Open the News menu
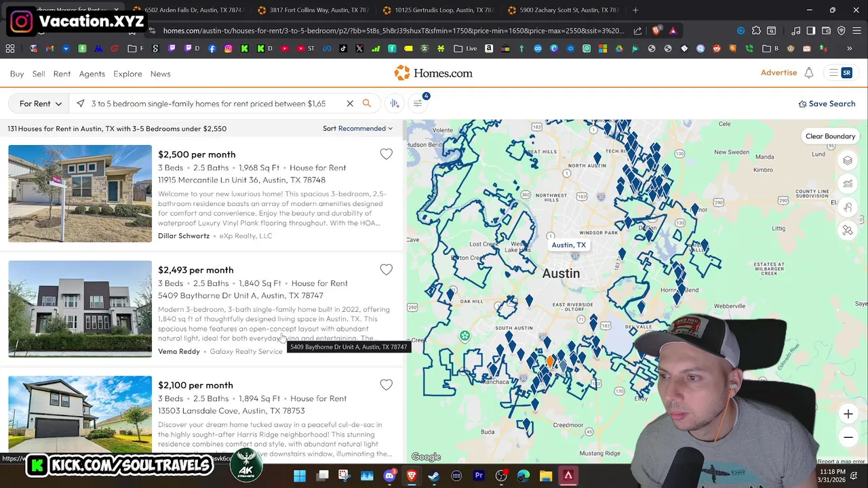Screen dimensions: 868x488 click(160, 74)
